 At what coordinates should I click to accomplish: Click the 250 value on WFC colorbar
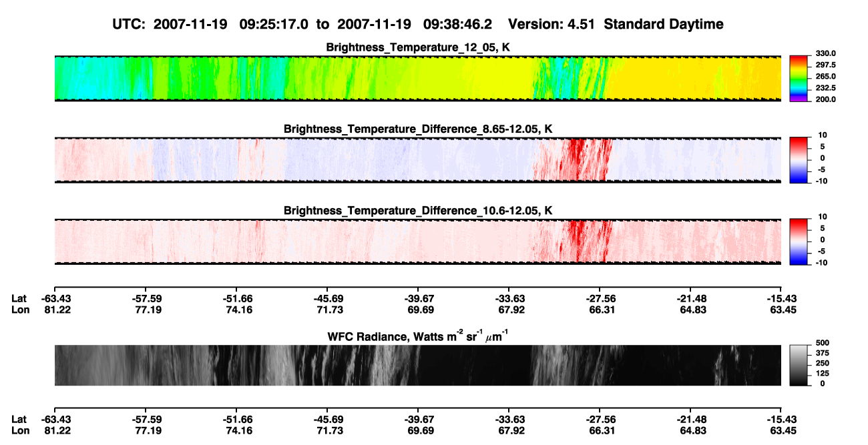coord(823,363)
